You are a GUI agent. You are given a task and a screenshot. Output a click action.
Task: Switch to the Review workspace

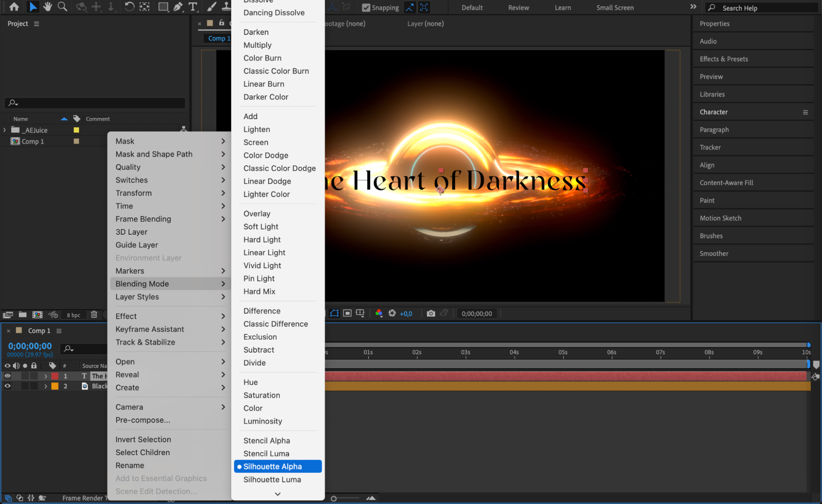point(518,7)
